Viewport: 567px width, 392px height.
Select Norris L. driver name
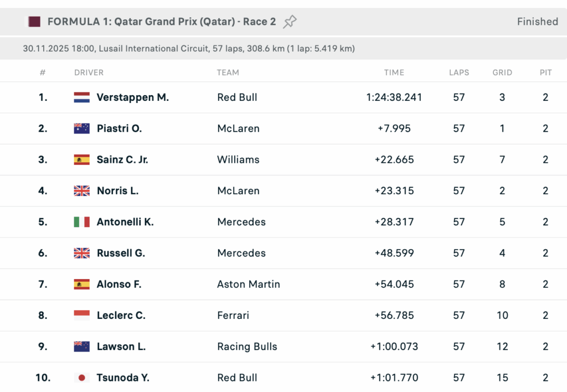click(117, 191)
